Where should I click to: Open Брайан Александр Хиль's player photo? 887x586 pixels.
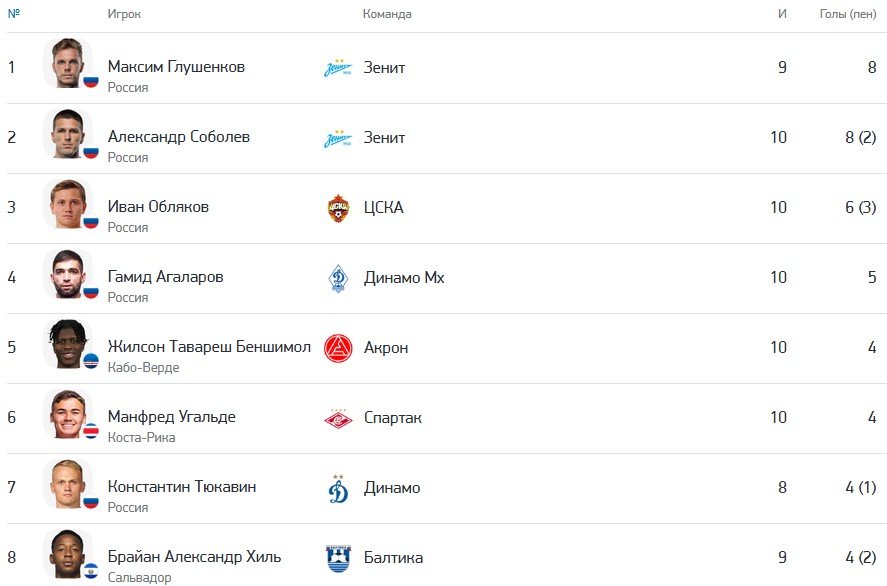tap(68, 554)
